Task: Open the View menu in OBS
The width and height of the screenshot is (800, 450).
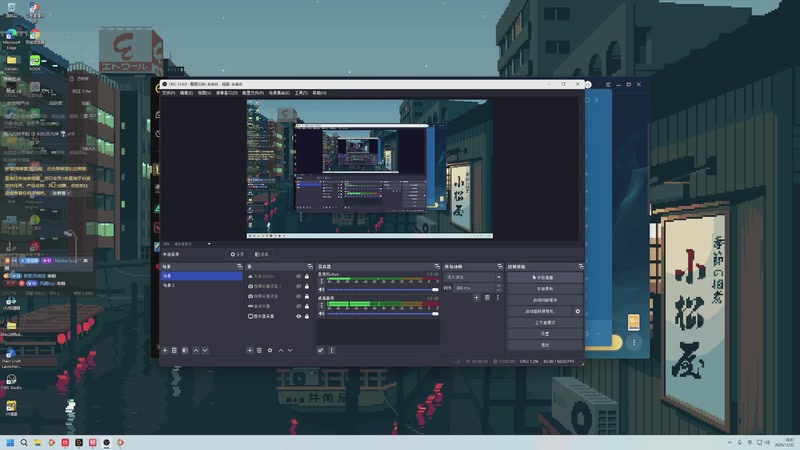Action: click(204, 93)
